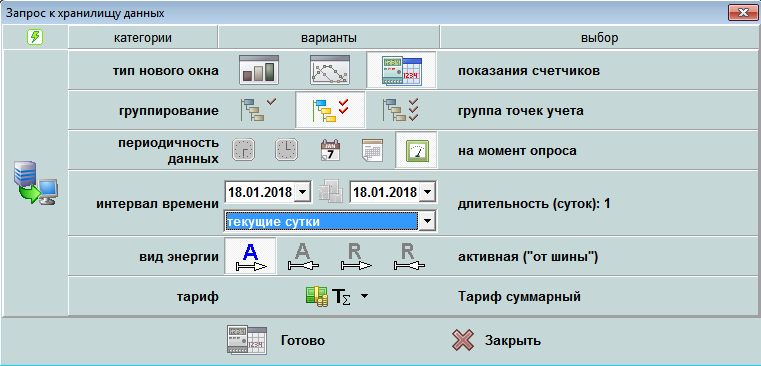Click the 'группа точек учета' label
The image size is (761, 366).
521,111
